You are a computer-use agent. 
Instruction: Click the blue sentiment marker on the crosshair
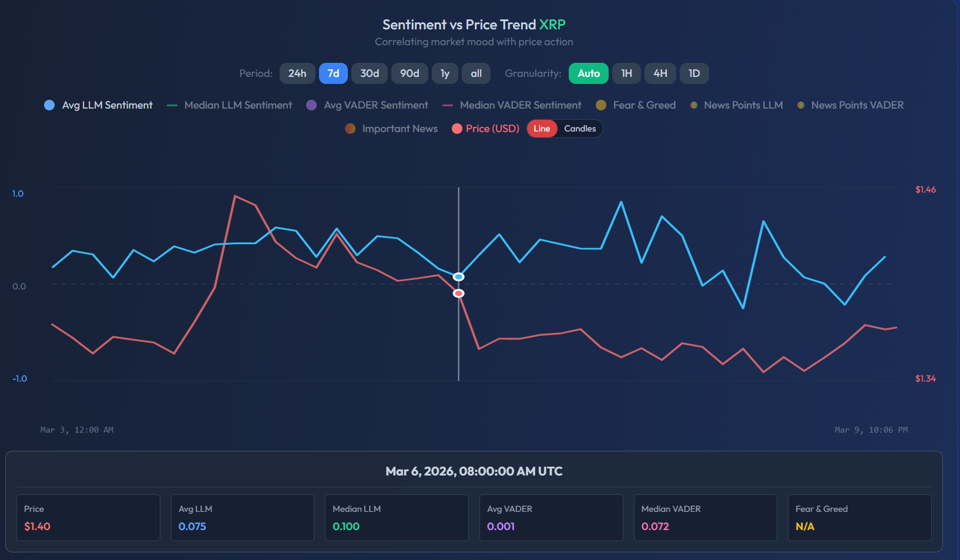pos(458,276)
